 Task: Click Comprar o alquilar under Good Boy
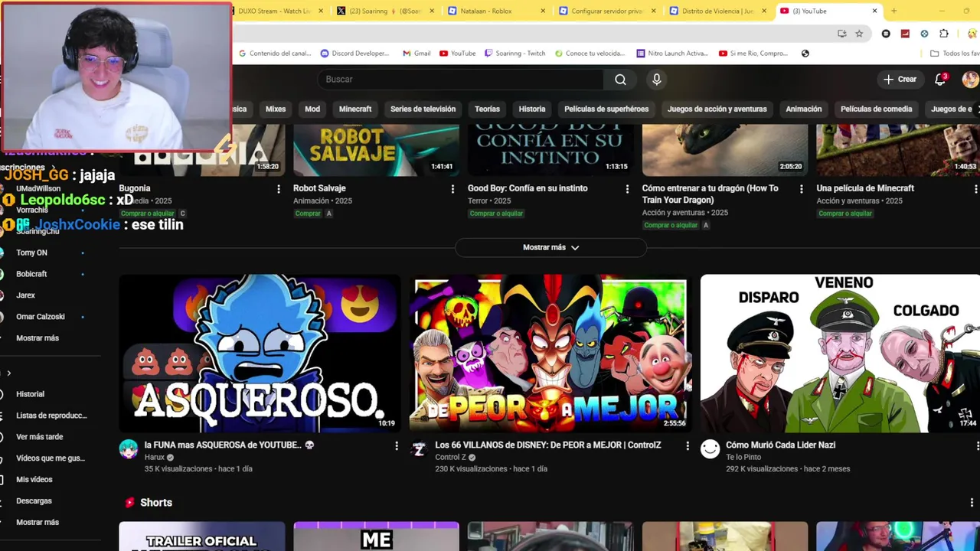496,214
